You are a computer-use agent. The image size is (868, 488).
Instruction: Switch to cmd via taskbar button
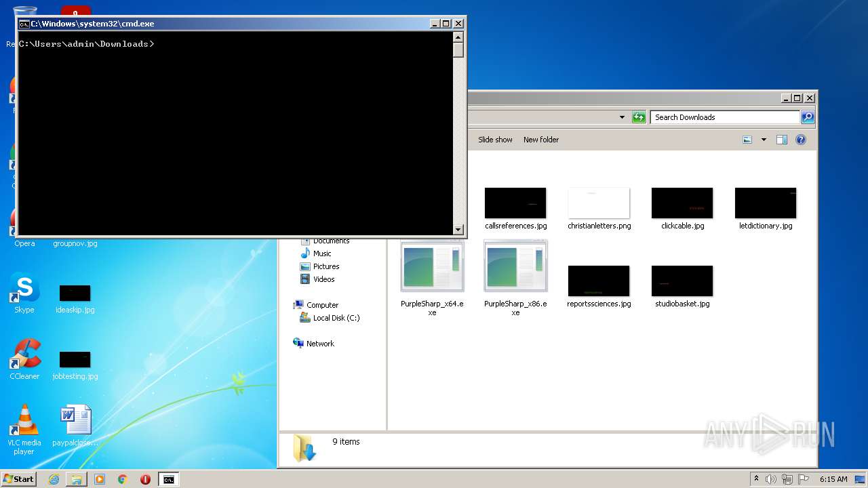tap(168, 479)
